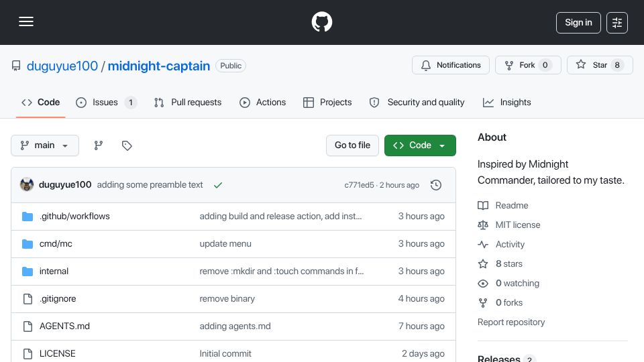Open the AGENTS.md file
This screenshot has height=362, width=644.
(x=64, y=326)
